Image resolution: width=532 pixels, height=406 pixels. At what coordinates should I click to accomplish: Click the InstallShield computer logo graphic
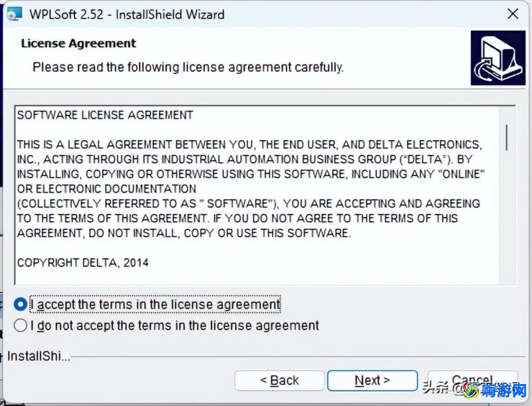497,58
